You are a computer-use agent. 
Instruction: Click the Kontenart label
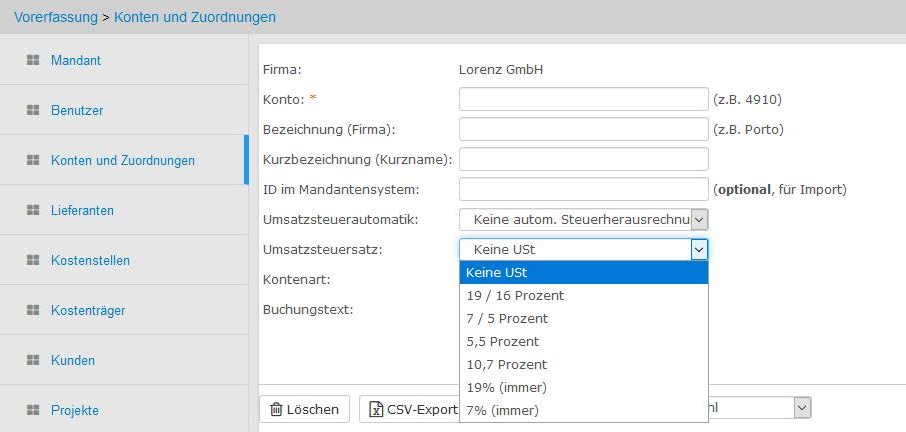(x=296, y=280)
